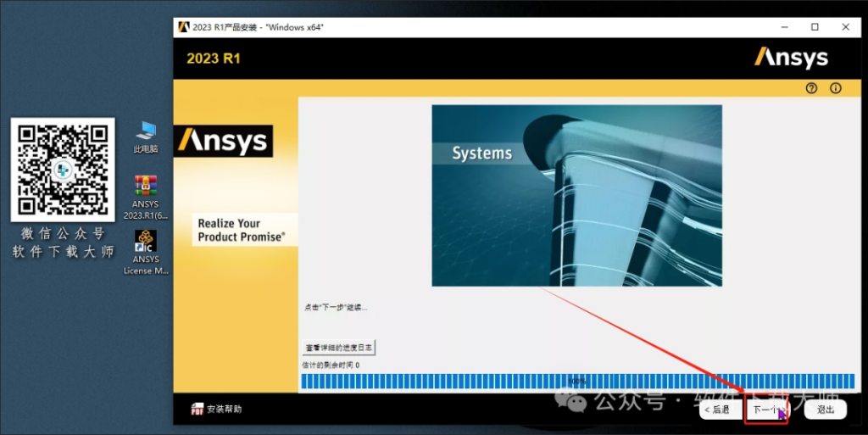868x435 pixels.
Task: Select the ANSYS 2023.R1 archive desktop icon
Action: coord(146,197)
